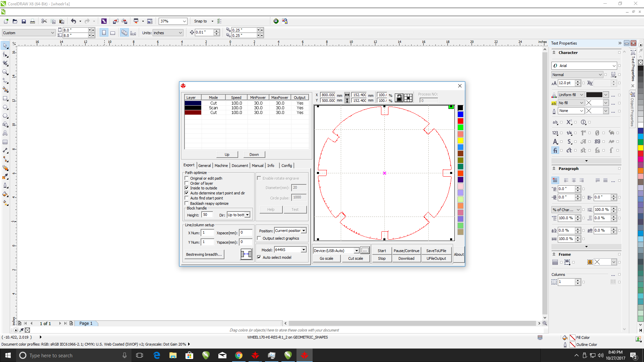644x362 pixels.
Task: Select landscape page orientation icon
Action: (x=113, y=33)
